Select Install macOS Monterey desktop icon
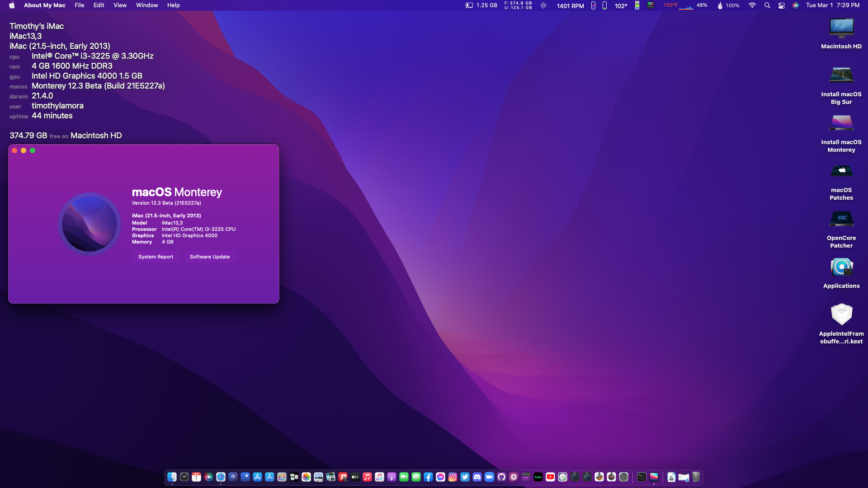Viewport: 868px width, 488px height. 841,133
